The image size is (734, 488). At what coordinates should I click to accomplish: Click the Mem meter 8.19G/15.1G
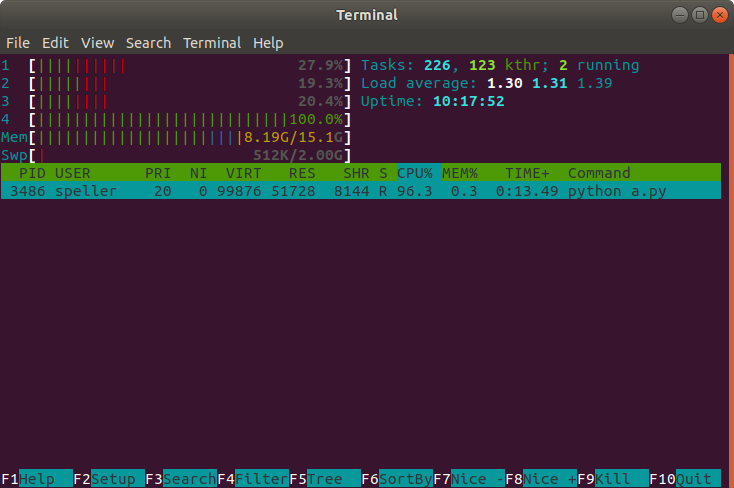[x=176, y=137]
